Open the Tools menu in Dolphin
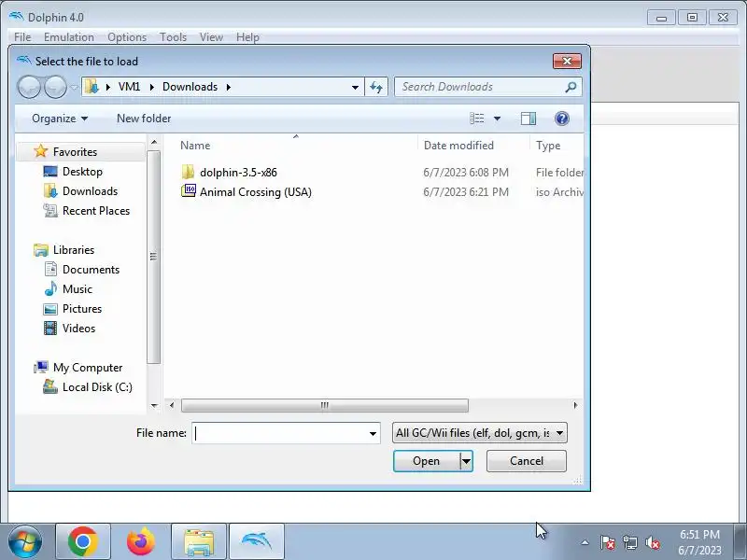The image size is (747, 560). coord(173,37)
